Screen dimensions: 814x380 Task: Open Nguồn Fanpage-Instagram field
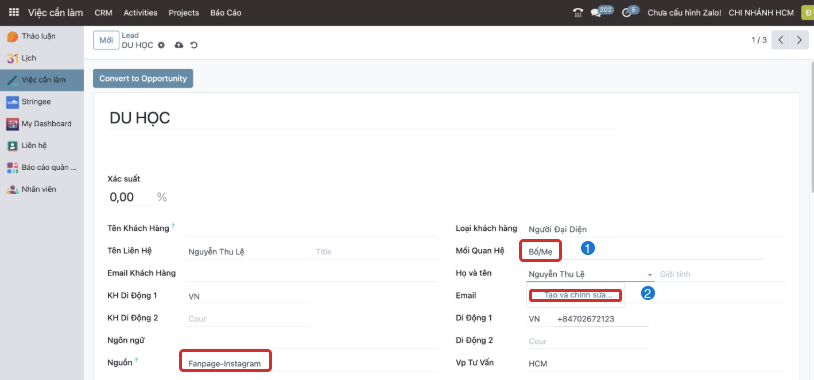[311, 363]
